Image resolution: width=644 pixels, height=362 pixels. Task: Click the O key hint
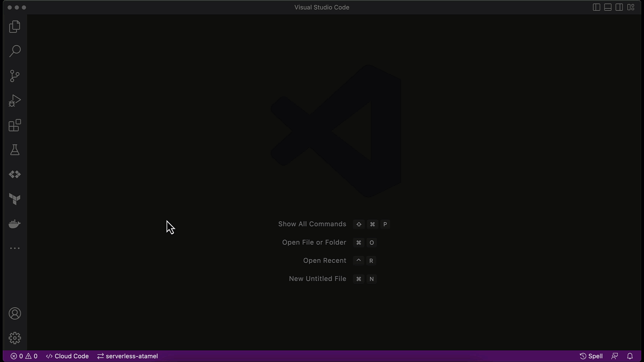(x=372, y=243)
